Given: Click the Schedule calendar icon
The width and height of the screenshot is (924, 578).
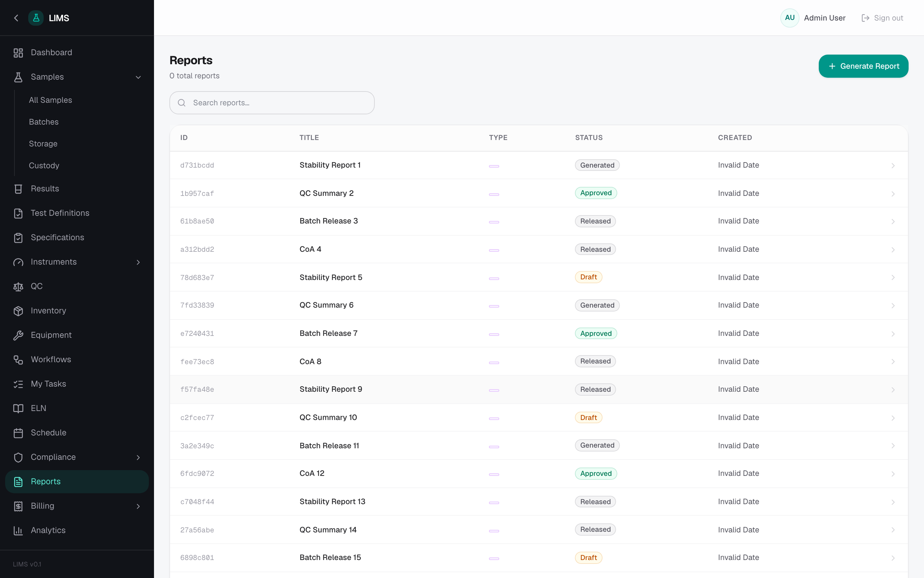Looking at the screenshot, I should point(18,433).
